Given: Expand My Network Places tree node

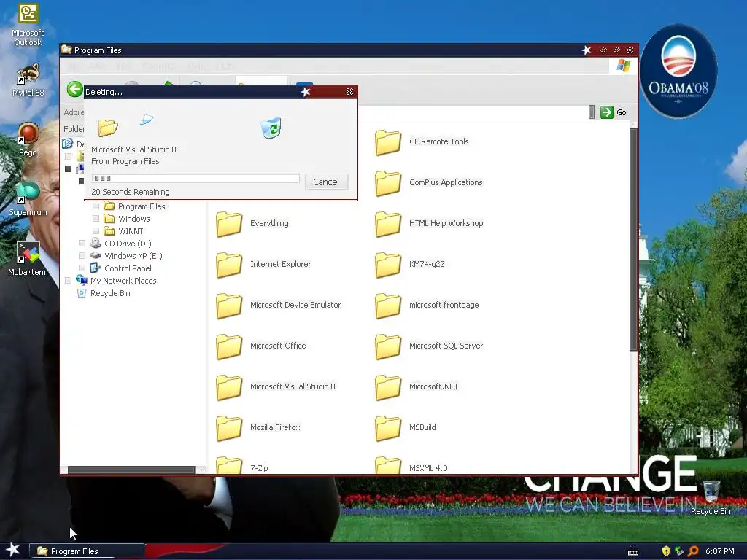Looking at the screenshot, I should click(68, 281).
